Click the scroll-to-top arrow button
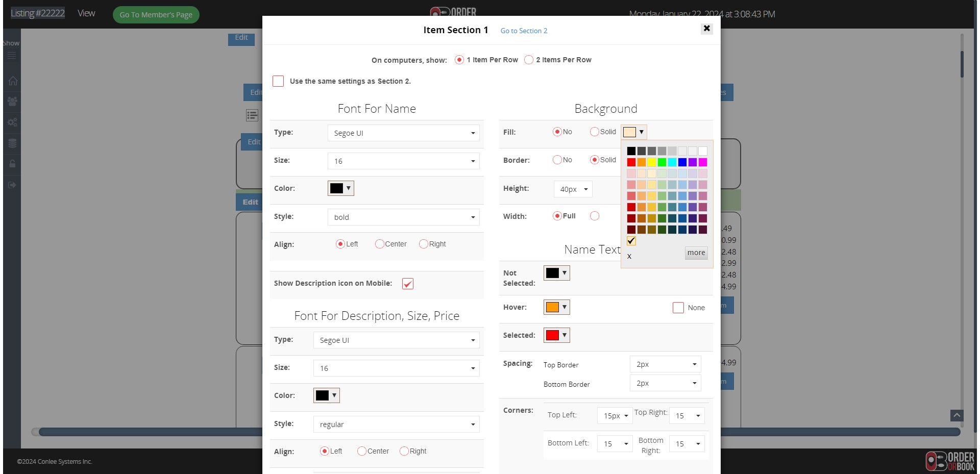Image resolution: width=980 pixels, height=474 pixels. click(957, 415)
